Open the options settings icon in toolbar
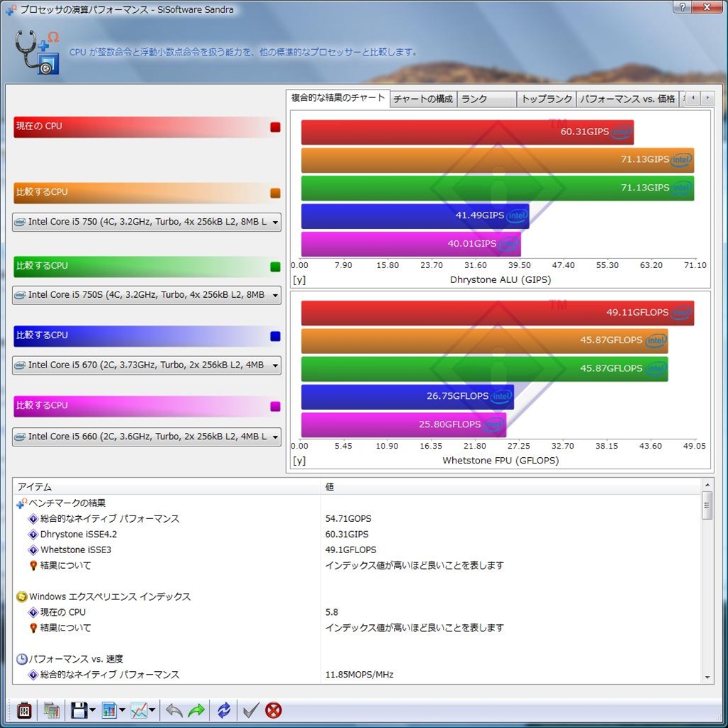This screenshot has width=728, height=728. [23, 710]
